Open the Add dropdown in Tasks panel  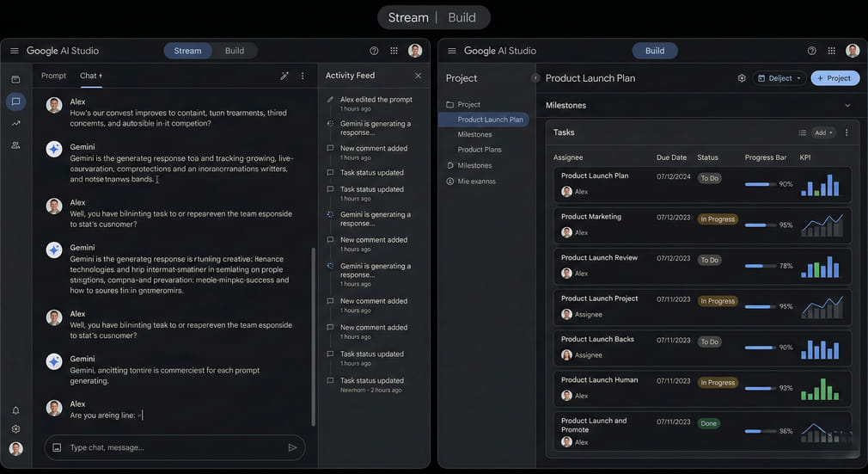coord(823,132)
